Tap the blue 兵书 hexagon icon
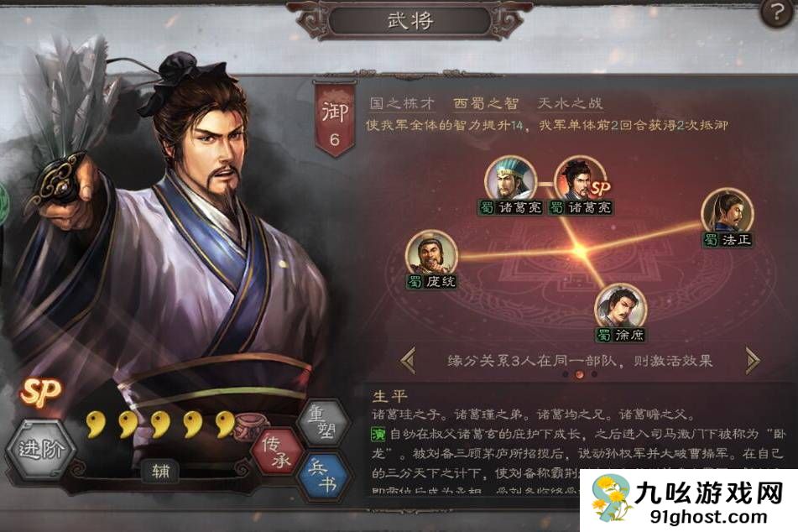Image resolution: width=798 pixels, height=532 pixels. (x=323, y=476)
